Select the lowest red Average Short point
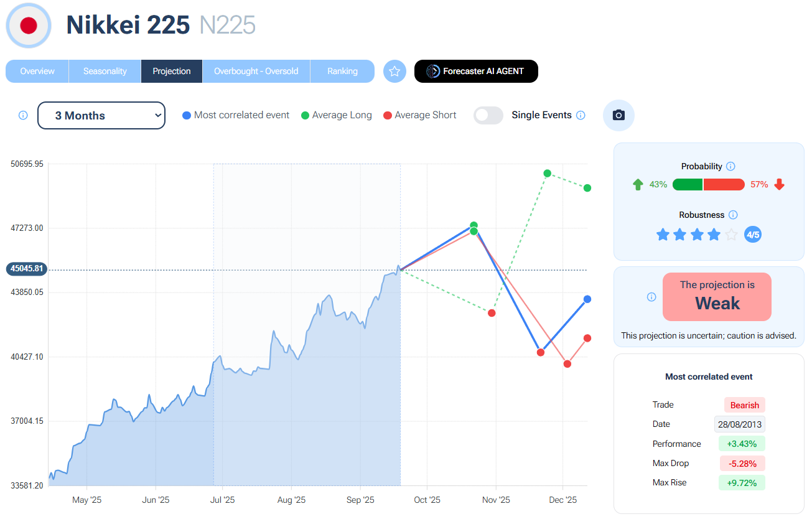Image resolution: width=812 pixels, height=519 pixels. click(567, 364)
